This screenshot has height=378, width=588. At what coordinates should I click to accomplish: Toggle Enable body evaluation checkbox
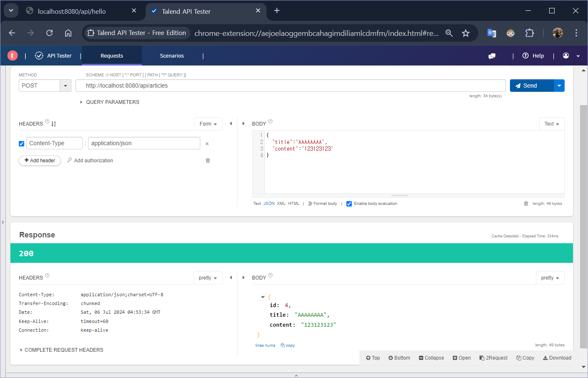pyautogui.click(x=349, y=204)
